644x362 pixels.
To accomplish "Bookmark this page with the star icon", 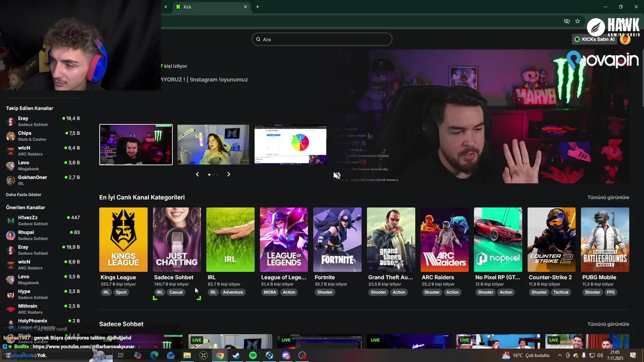I will [x=578, y=21].
